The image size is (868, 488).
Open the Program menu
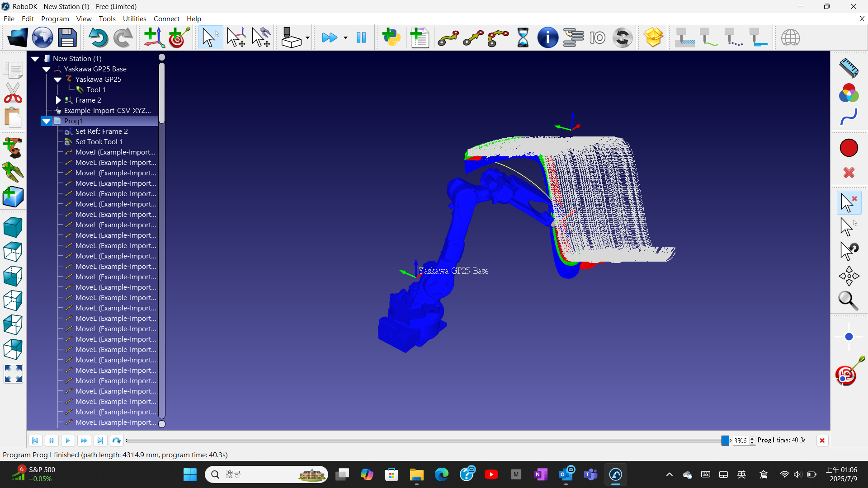tap(55, 19)
